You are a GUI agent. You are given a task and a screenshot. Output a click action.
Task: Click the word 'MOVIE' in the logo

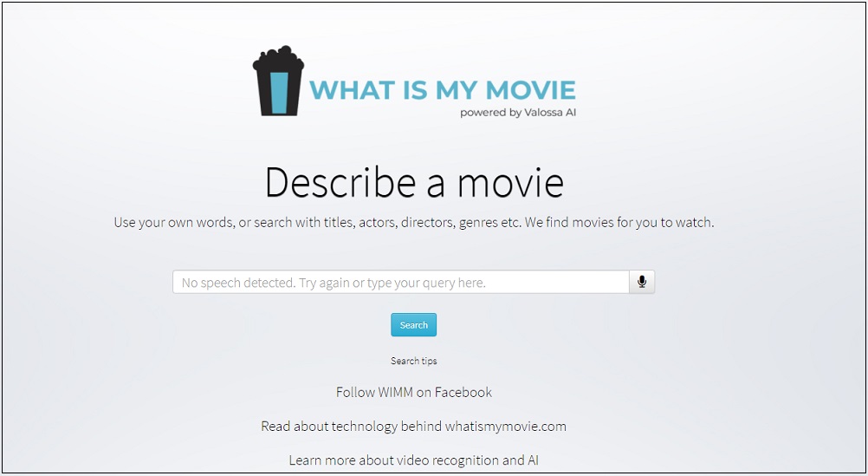(x=530, y=90)
